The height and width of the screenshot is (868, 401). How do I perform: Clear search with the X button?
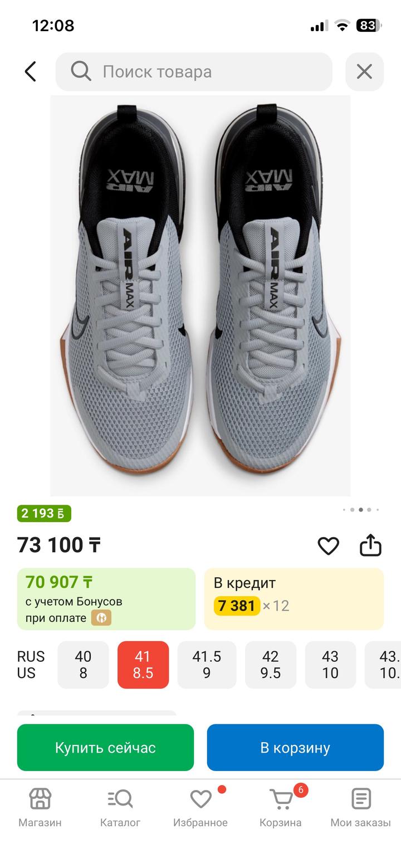tap(364, 72)
